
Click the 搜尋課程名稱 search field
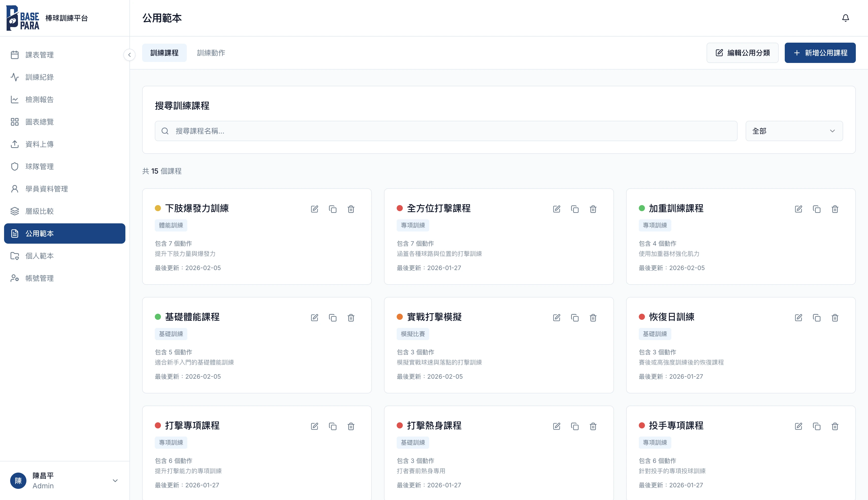446,131
